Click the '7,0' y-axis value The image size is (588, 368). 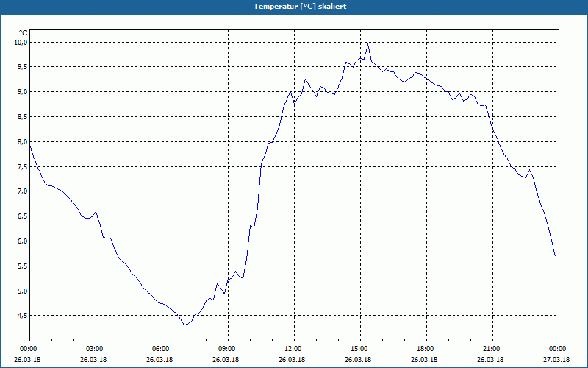[23, 191]
